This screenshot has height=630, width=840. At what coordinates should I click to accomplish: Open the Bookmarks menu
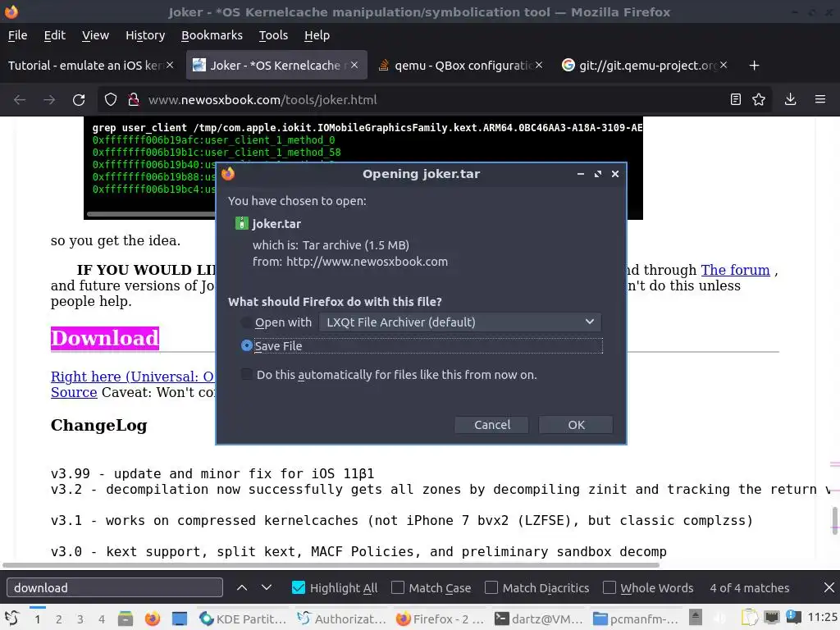(212, 35)
